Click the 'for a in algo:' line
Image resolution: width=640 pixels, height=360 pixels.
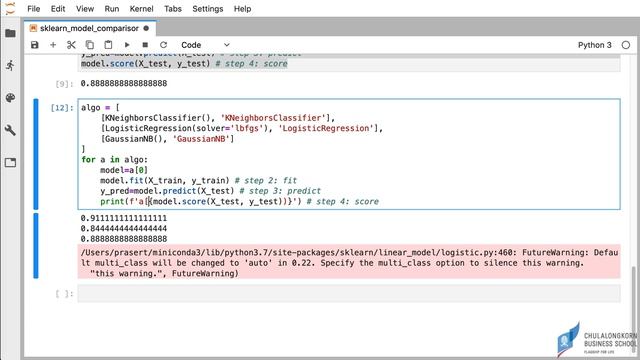115,160
